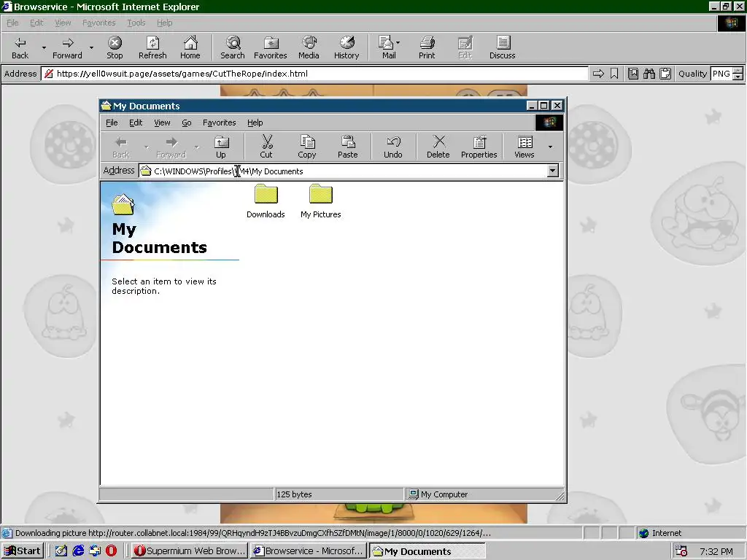
Task: Click My Documents taskbar button
Action: (x=427, y=551)
